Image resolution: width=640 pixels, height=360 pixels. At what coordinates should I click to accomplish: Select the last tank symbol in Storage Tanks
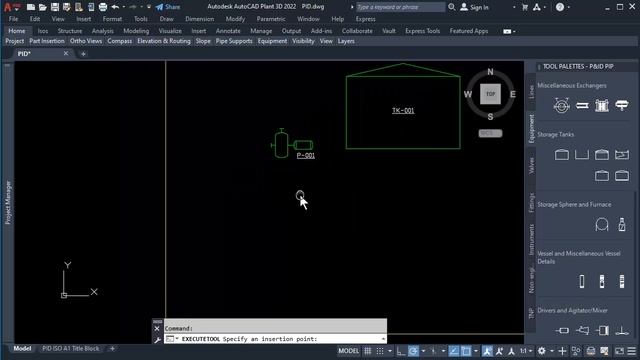coord(622,176)
